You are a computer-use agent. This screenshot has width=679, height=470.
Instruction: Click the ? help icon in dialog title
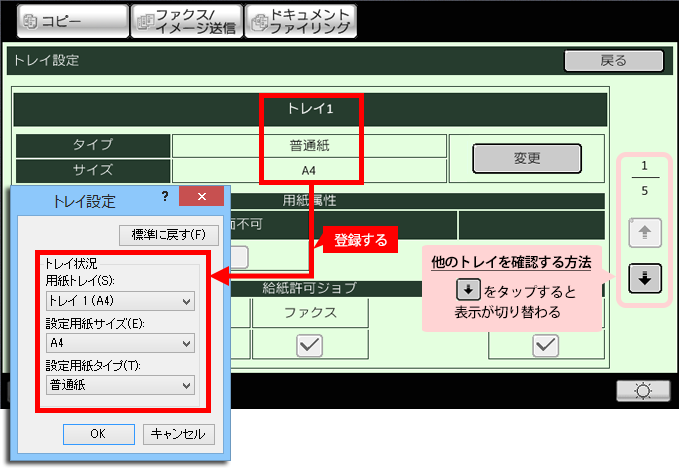(165, 197)
